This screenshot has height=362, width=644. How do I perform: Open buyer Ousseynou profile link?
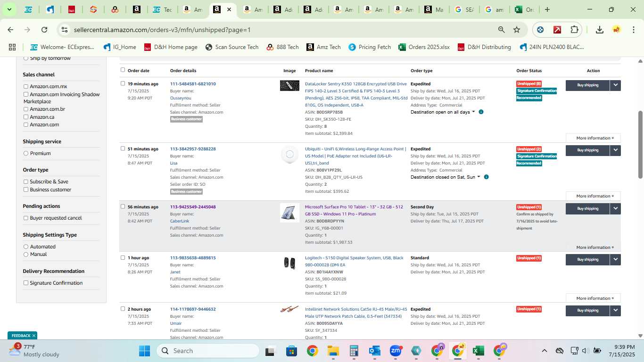click(181, 98)
